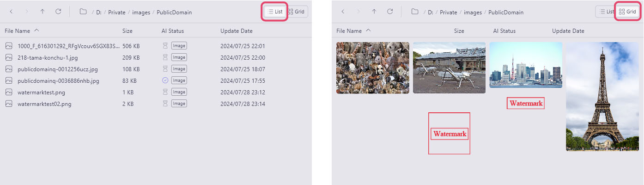The width and height of the screenshot is (644, 185).
Task: Select file publicdomainq-0012256ucz.jpg
Action: point(58,69)
